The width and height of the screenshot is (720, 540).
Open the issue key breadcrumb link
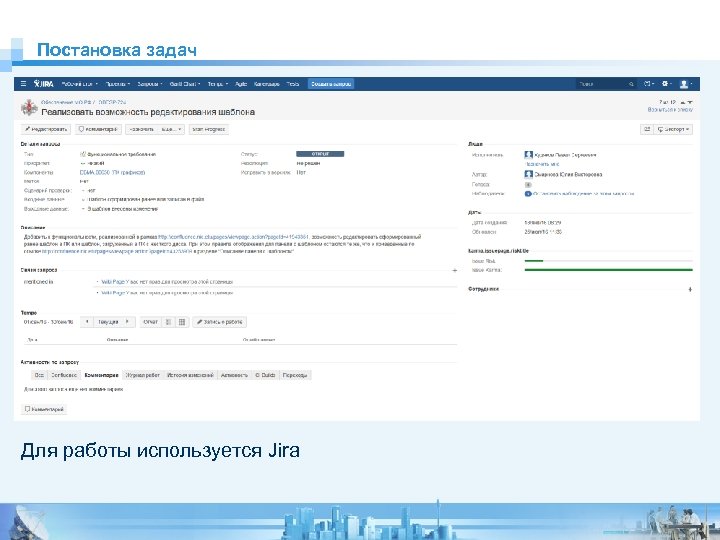pyautogui.click(x=112, y=102)
